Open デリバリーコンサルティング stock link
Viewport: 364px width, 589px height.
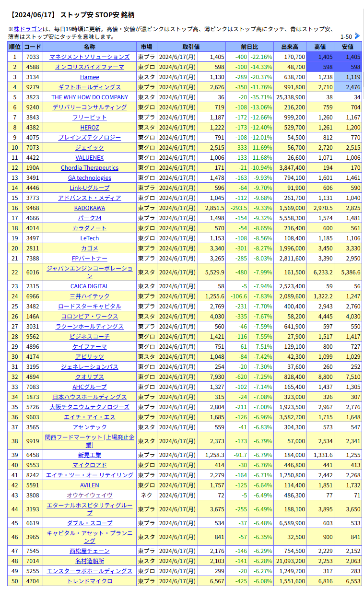pos(90,107)
